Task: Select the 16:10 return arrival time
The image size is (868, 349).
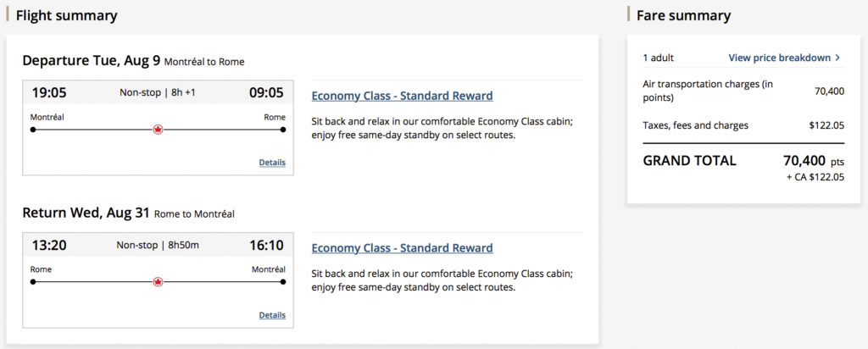Action: click(266, 245)
